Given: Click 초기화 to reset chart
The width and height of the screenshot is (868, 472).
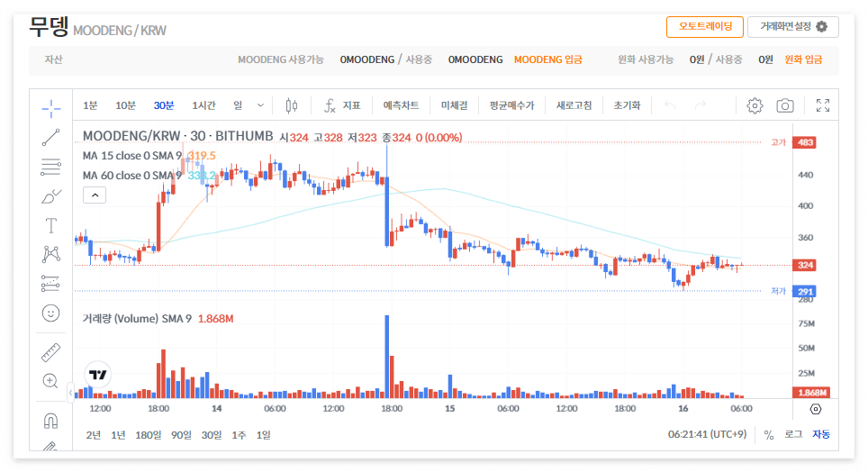Looking at the screenshot, I should point(627,105).
